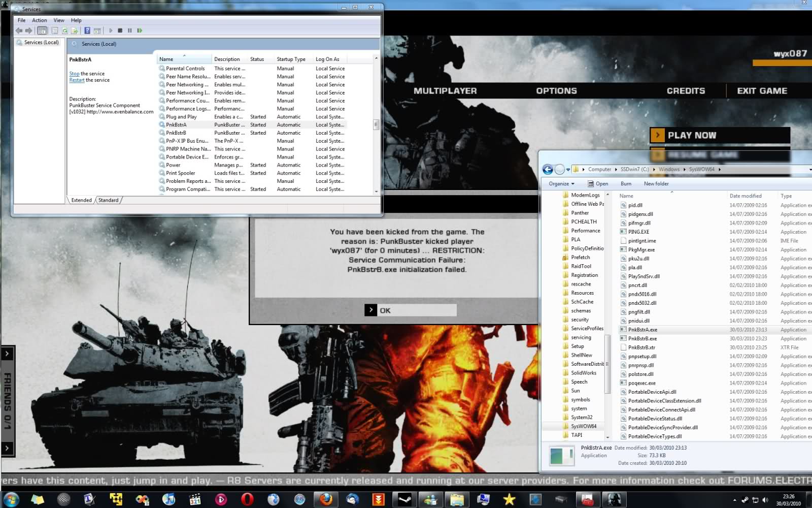Open Help menu in Services

(76, 20)
